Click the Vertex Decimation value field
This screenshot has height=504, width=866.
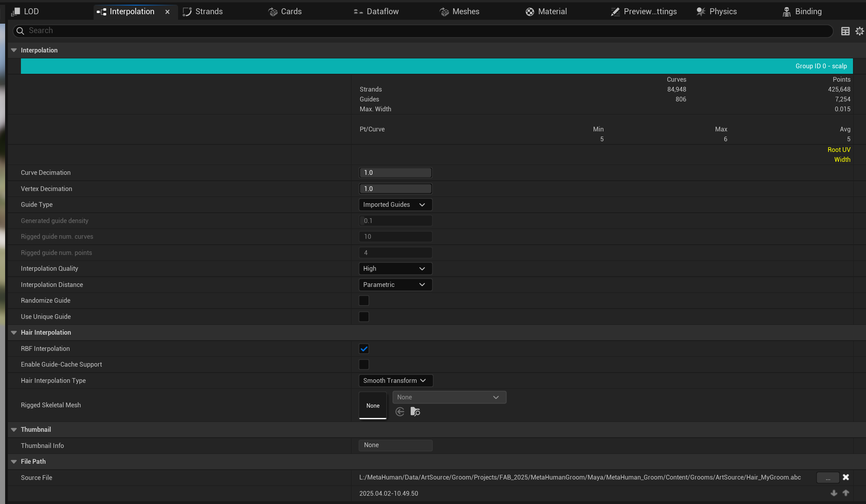coord(395,189)
